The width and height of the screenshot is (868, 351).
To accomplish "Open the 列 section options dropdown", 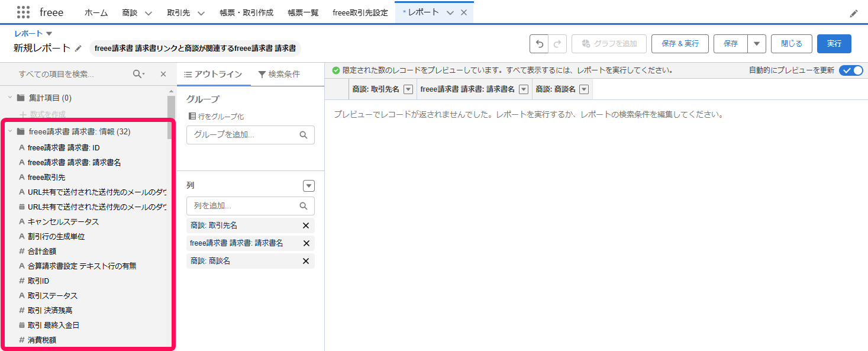I will [309, 186].
